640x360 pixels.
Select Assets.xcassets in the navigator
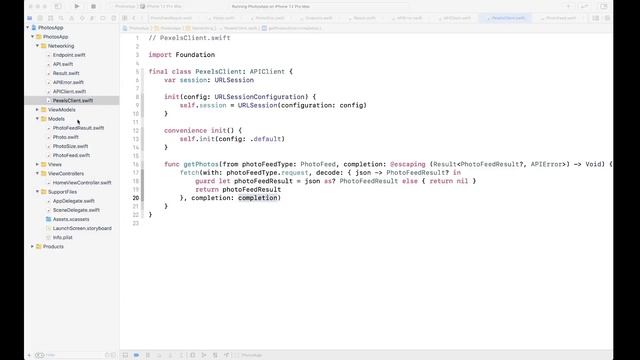point(71,219)
